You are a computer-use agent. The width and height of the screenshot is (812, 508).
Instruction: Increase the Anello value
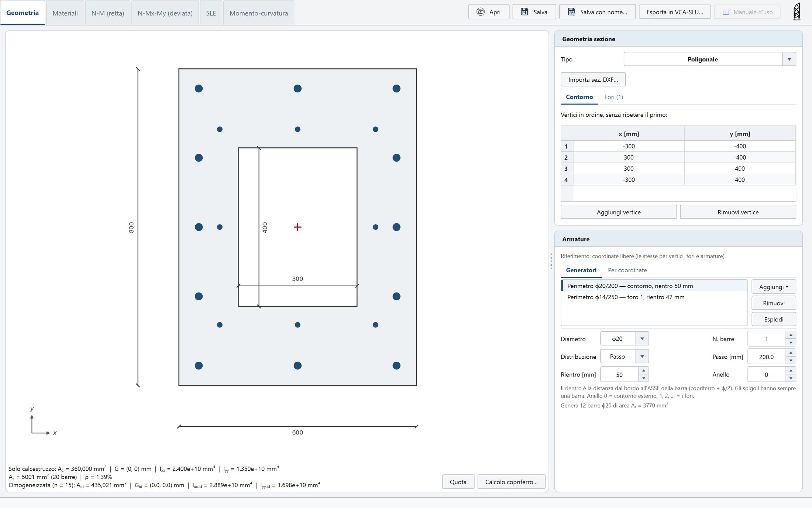[791, 371]
